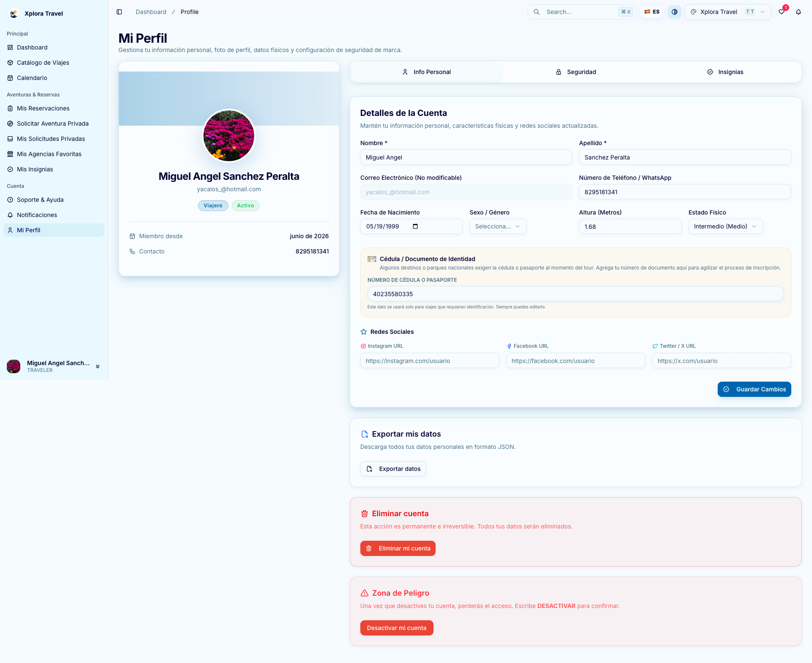Image resolution: width=812 pixels, height=663 pixels.
Task: Open the notifications bell icon
Action: pyautogui.click(x=798, y=12)
